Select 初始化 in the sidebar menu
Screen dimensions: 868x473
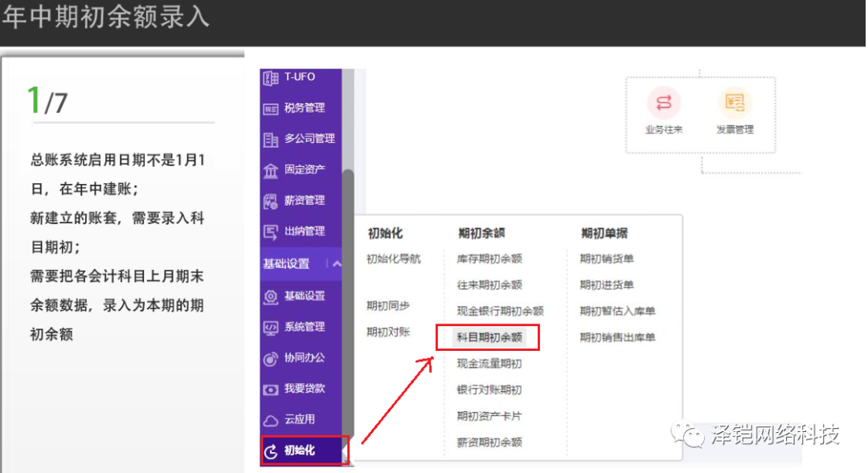point(299,451)
